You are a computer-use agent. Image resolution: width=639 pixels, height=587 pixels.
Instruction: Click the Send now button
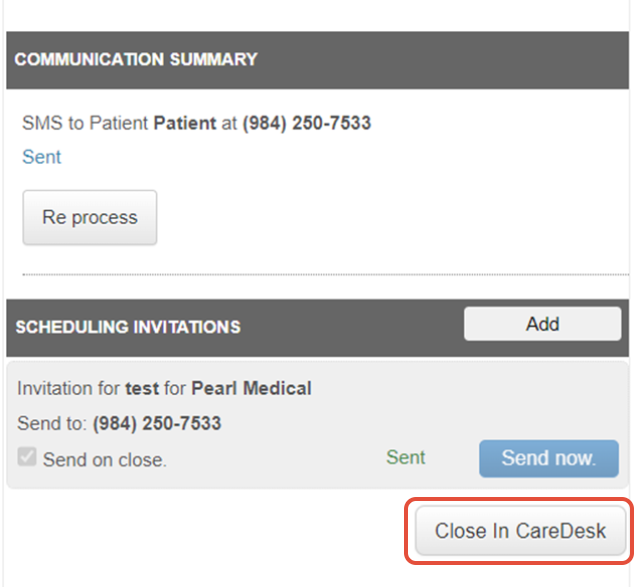(x=548, y=458)
